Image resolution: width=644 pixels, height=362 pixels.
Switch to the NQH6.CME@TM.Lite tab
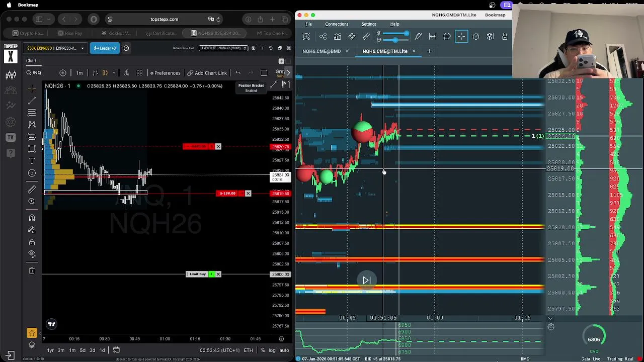pyautogui.click(x=385, y=51)
